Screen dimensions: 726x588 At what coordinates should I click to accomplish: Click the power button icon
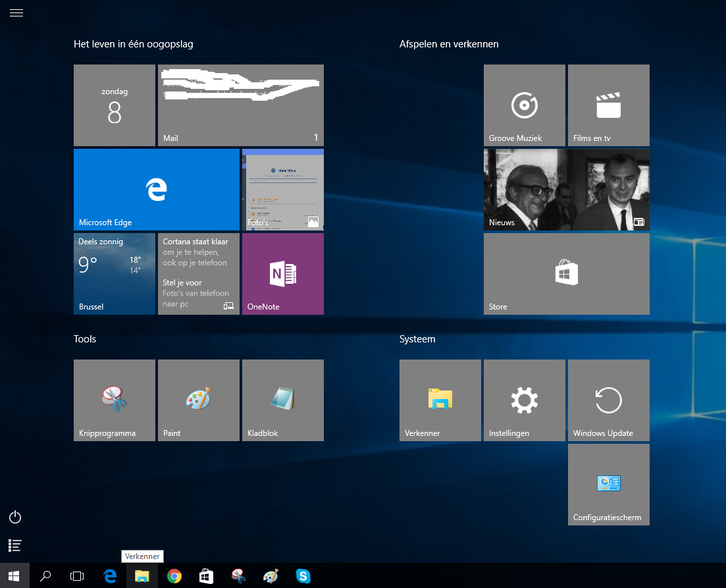click(x=15, y=517)
